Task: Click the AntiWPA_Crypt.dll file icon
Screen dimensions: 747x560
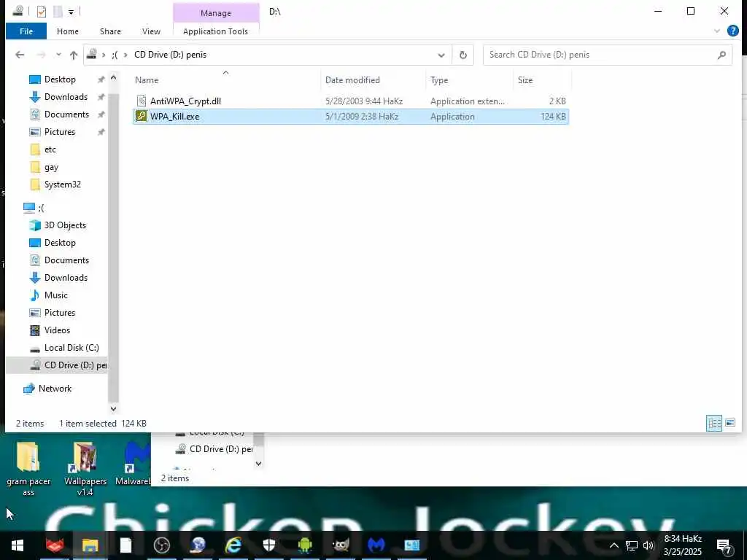Action: coord(141,101)
